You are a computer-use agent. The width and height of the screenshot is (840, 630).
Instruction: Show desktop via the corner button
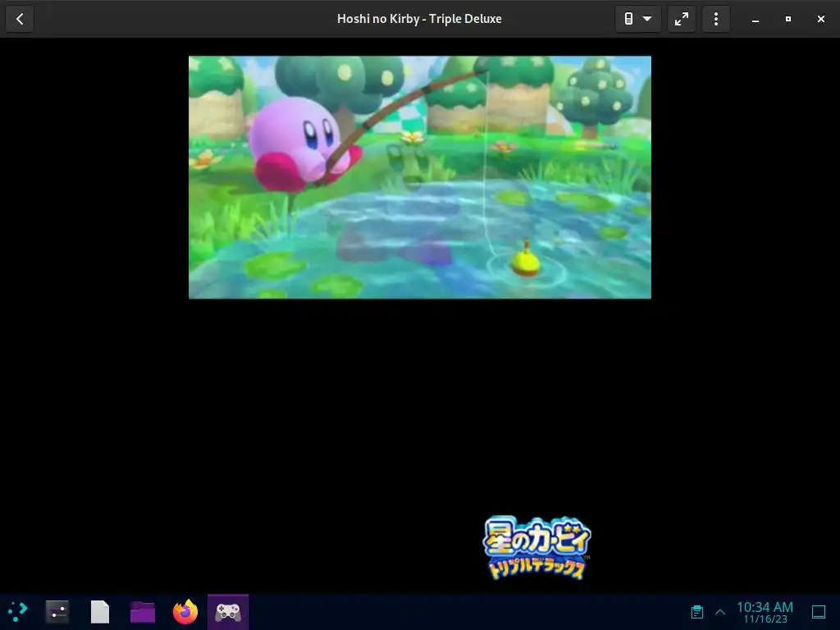coord(819,612)
